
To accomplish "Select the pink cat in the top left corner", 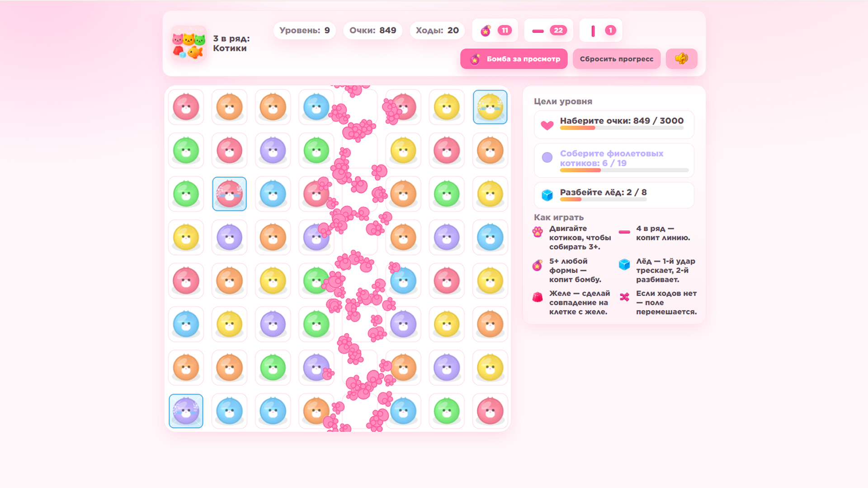I will (186, 107).
